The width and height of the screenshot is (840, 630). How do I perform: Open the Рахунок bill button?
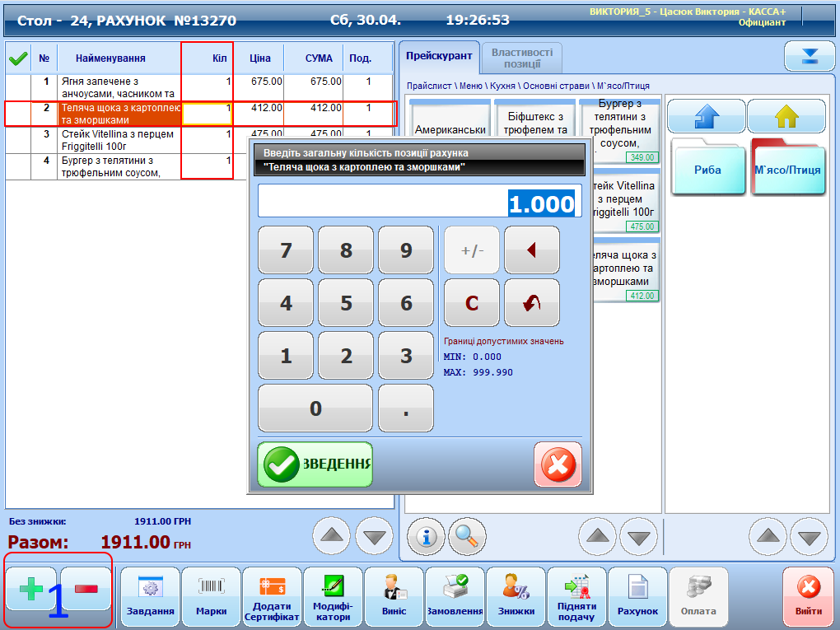637,596
